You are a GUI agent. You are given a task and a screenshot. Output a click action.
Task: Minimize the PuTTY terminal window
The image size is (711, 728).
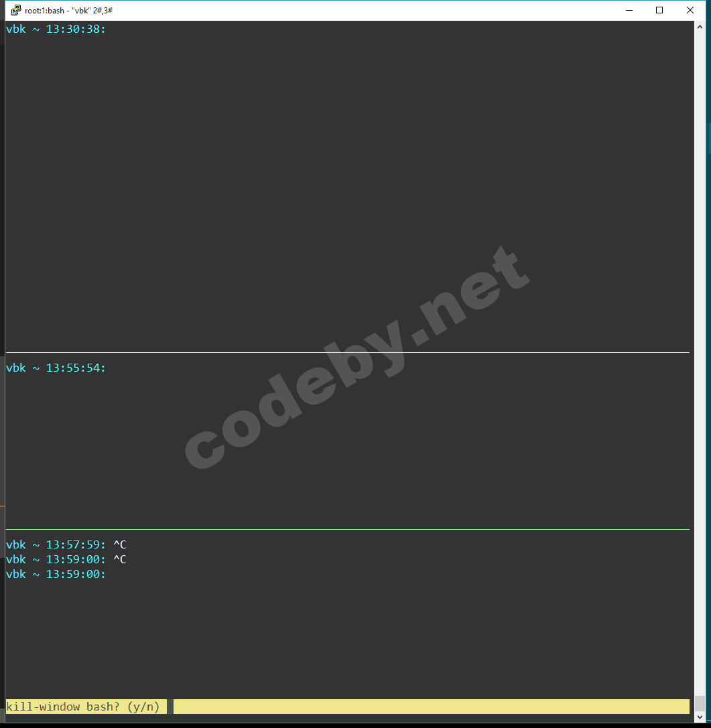pyautogui.click(x=629, y=10)
